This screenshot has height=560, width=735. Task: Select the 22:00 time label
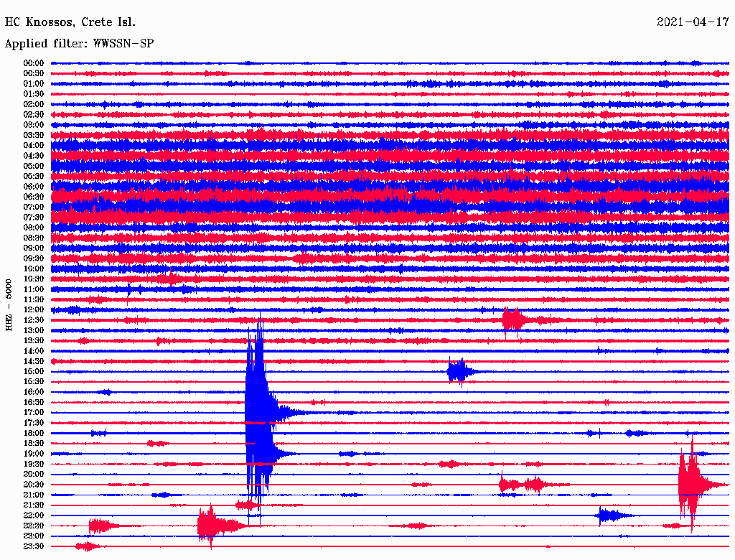[34, 515]
